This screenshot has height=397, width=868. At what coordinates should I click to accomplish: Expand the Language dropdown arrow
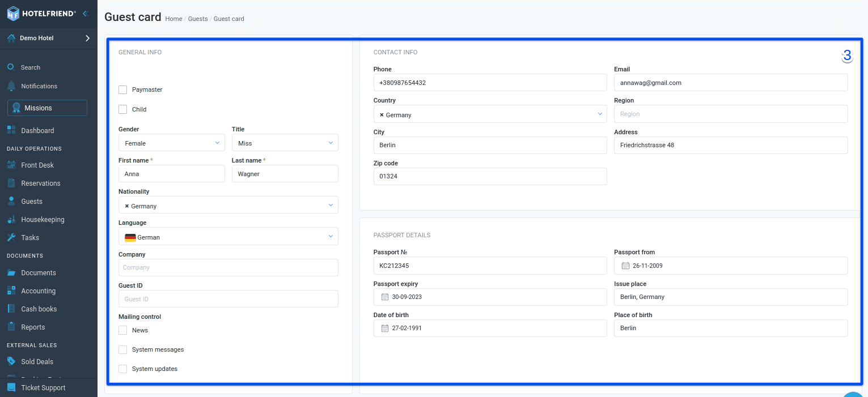tap(331, 236)
